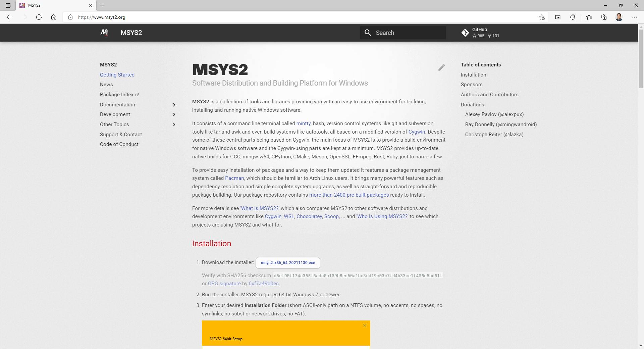Open Code of Conduct page

[x=119, y=144]
